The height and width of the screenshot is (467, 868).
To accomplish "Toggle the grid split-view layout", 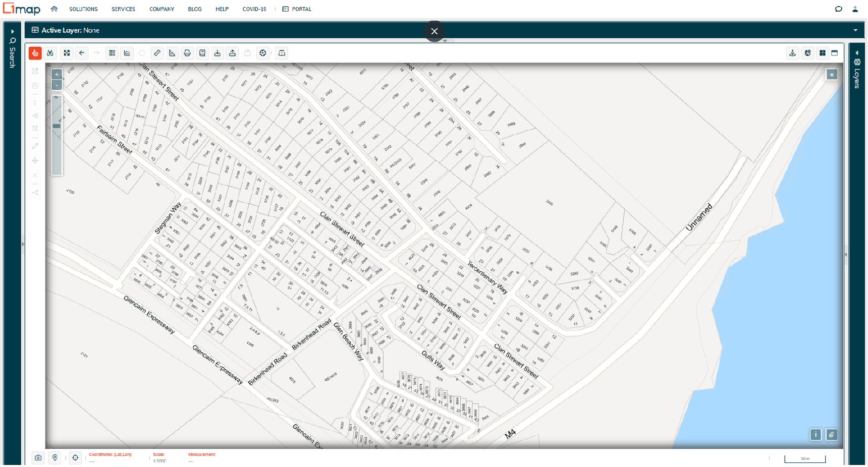I will click(x=823, y=53).
